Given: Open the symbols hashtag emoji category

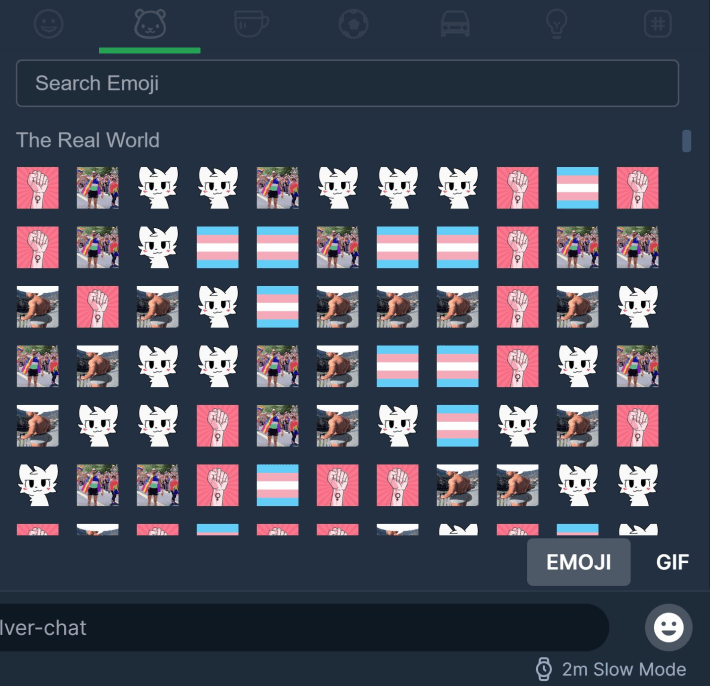Looking at the screenshot, I should coord(657,24).
